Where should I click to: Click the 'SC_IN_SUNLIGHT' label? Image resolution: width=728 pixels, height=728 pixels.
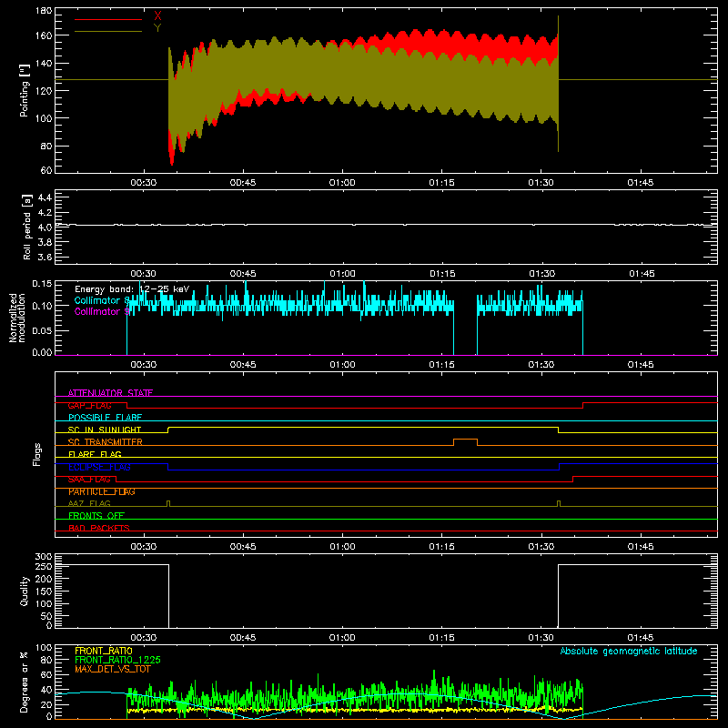click(105, 430)
